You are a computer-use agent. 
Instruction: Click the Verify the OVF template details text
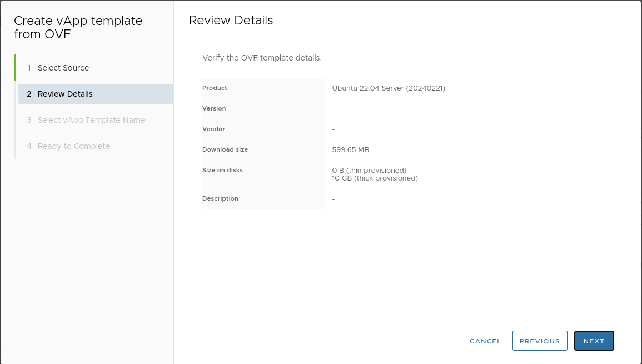pos(262,58)
